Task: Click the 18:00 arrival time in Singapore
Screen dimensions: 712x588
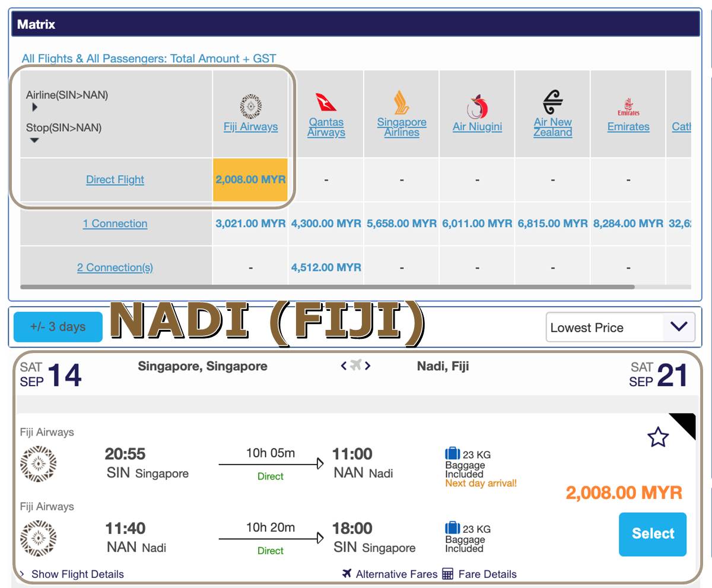Action: (352, 528)
